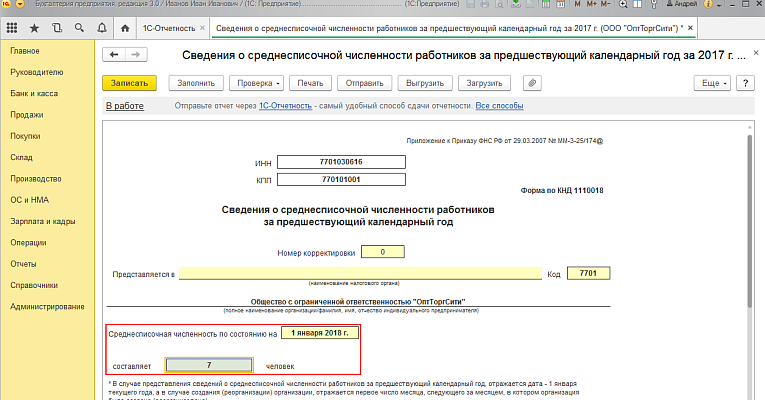Click the paperclip attachments icon

click(x=533, y=82)
